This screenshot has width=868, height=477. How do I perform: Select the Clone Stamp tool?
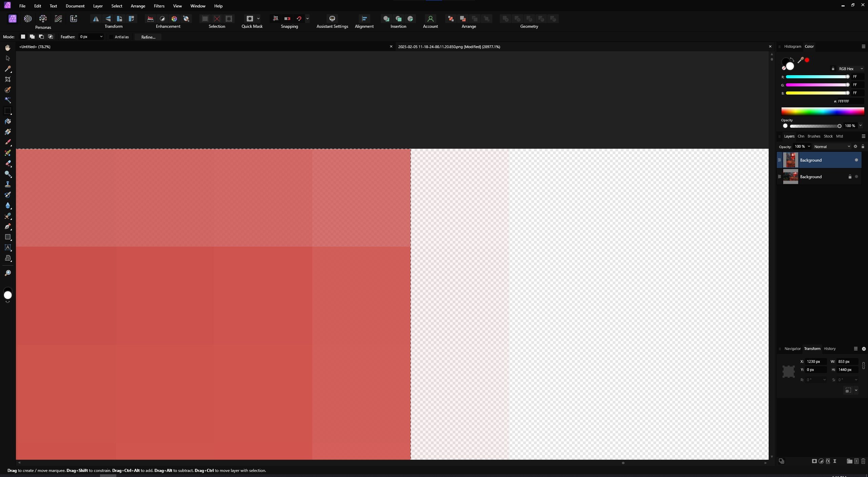click(8, 184)
